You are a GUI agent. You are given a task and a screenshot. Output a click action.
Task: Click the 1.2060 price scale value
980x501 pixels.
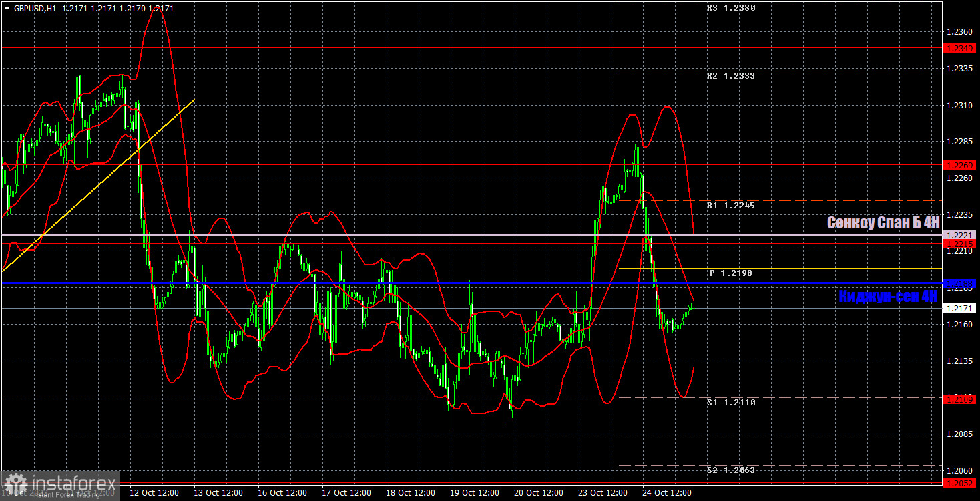tap(959, 471)
